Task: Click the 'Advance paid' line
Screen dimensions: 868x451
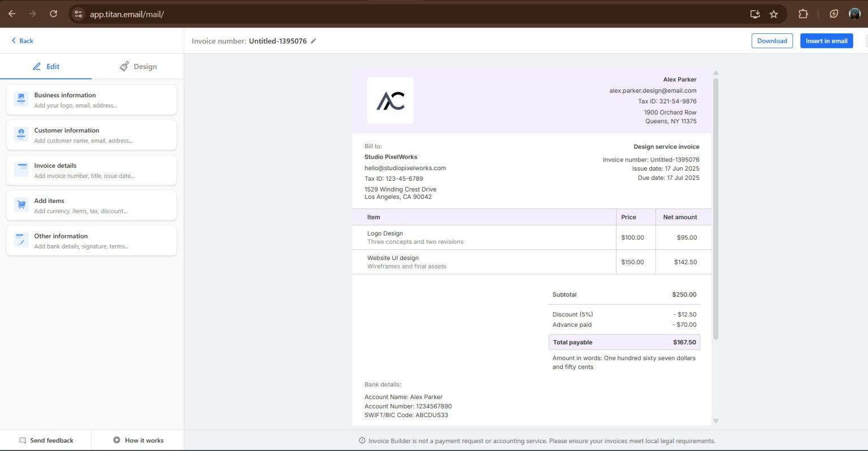Action: coord(624,324)
